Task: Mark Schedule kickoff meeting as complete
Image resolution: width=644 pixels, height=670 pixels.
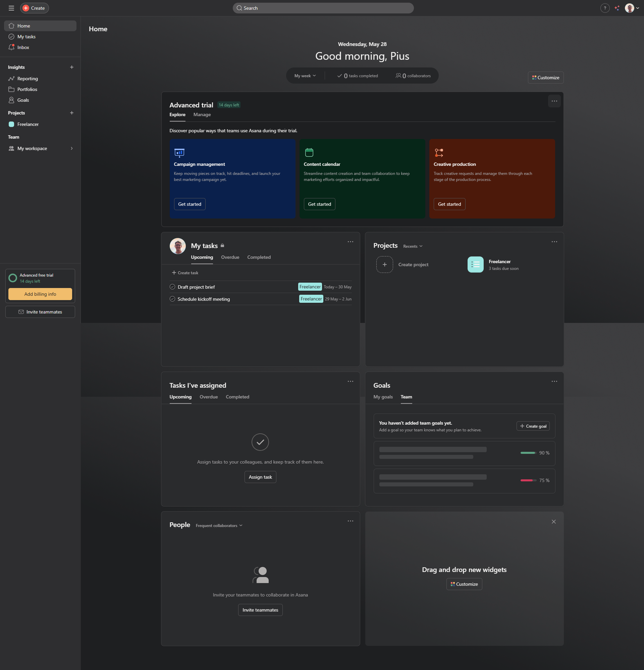Action: point(172,299)
